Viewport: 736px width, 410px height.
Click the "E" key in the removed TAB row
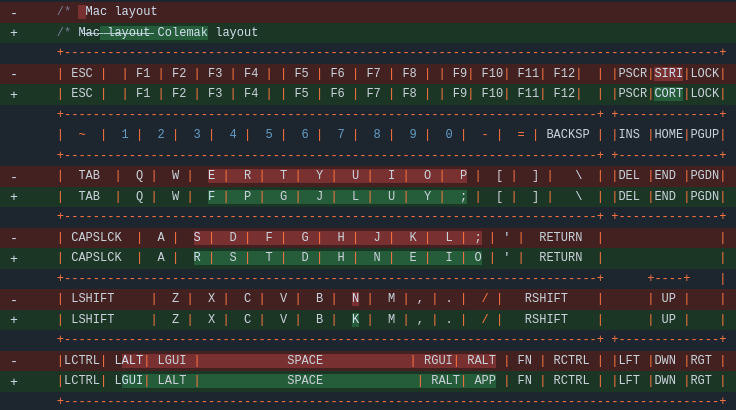coord(211,176)
